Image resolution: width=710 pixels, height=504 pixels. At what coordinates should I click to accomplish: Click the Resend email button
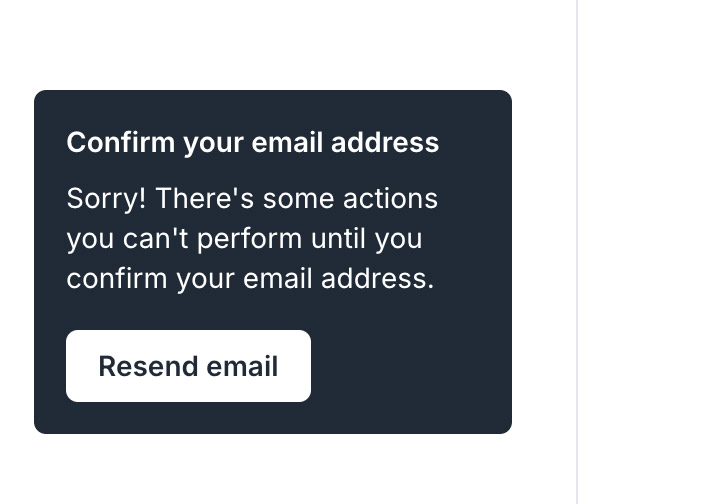click(x=188, y=366)
